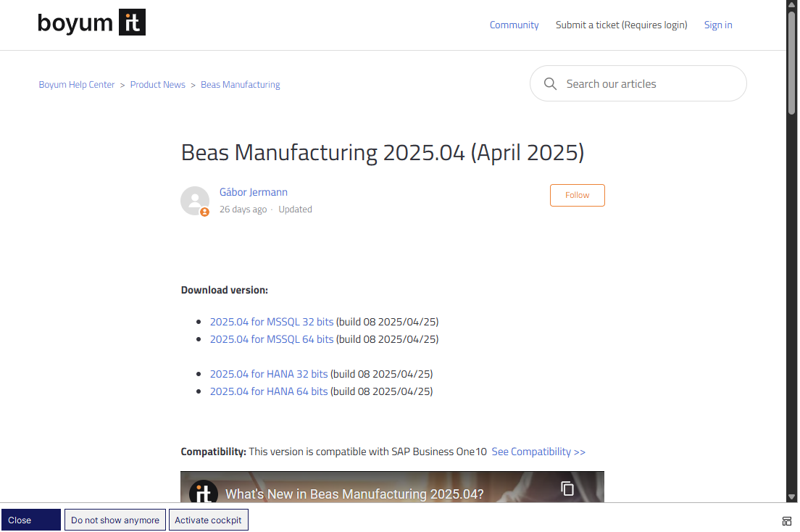Follow this article
Viewport: 800px width, 532px height.
coord(577,195)
